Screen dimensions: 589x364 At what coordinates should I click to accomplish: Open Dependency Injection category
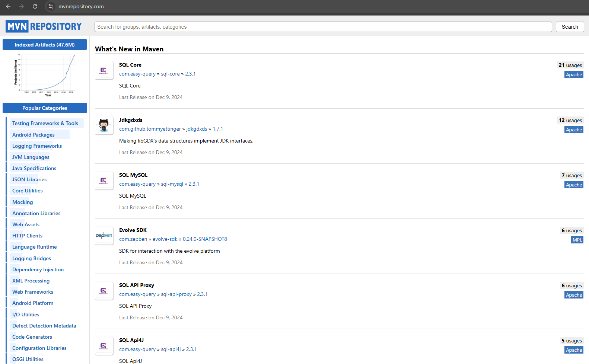click(38, 269)
